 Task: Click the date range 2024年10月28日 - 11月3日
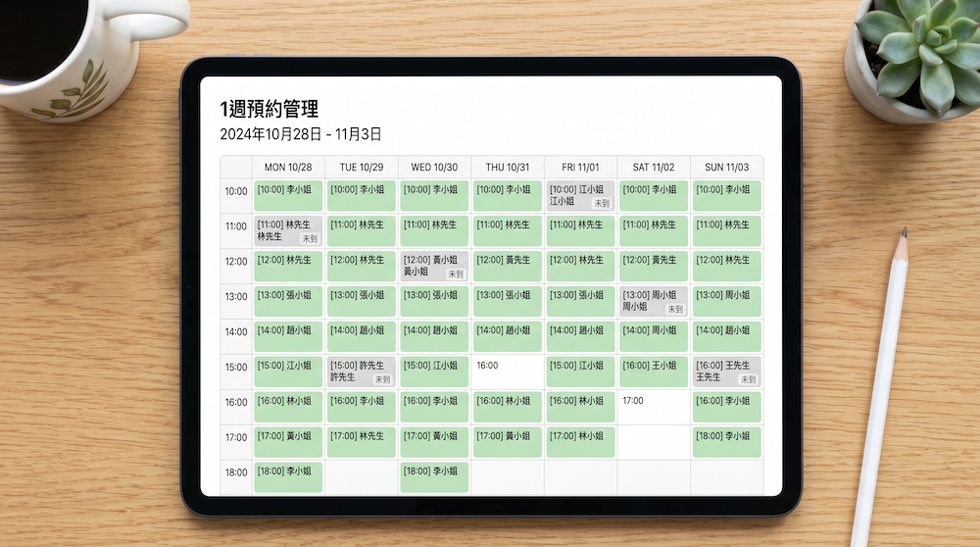[x=301, y=134]
